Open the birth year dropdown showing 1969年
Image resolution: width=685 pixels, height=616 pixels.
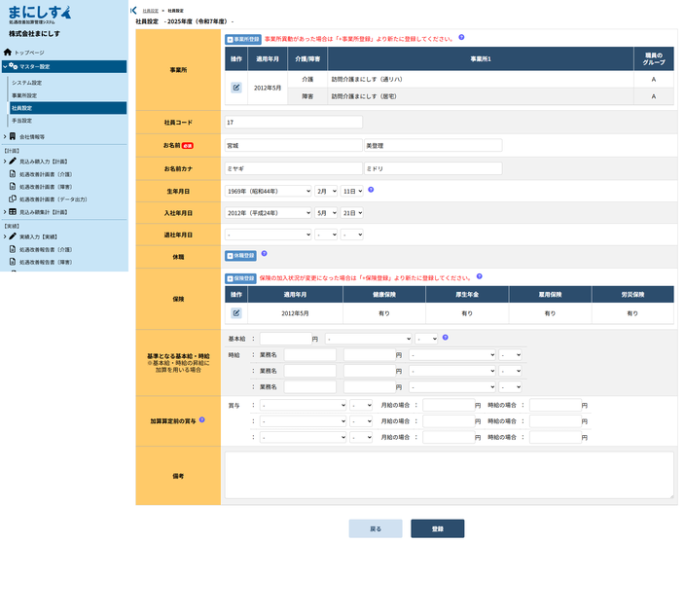[269, 191]
